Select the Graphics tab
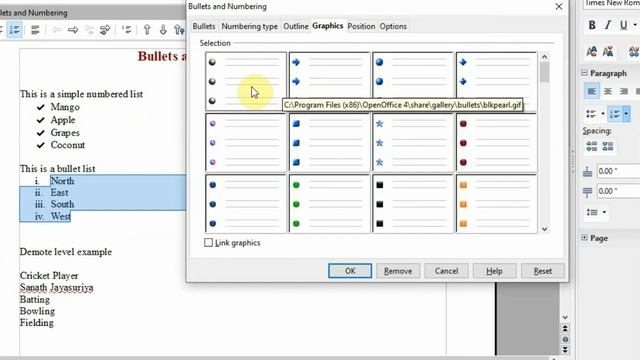The height and width of the screenshot is (360, 640). pyautogui.click(x=327, y=26)
